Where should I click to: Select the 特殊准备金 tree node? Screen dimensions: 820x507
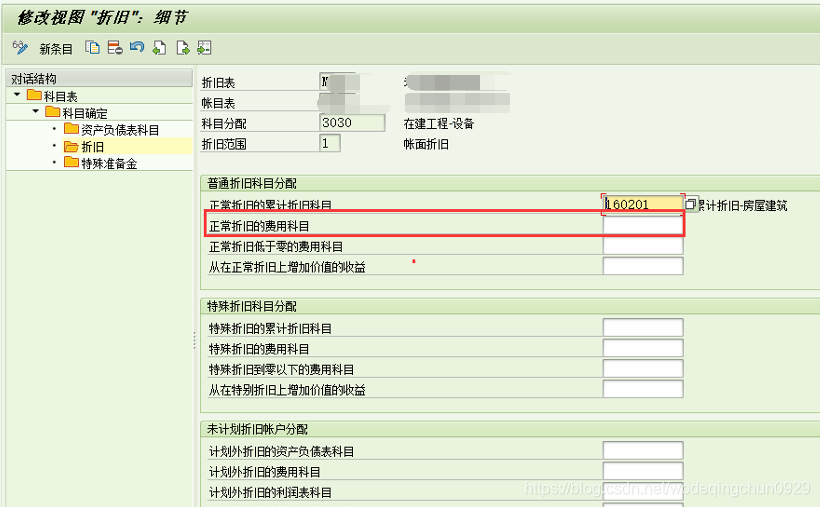tap(109, 163)
